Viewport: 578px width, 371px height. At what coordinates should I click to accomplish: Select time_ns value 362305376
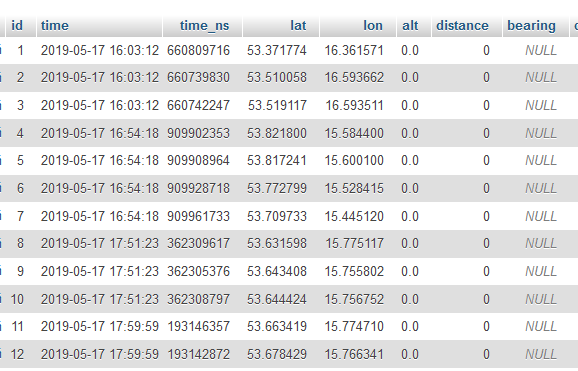pyautogui.click(x=198, y=271)
